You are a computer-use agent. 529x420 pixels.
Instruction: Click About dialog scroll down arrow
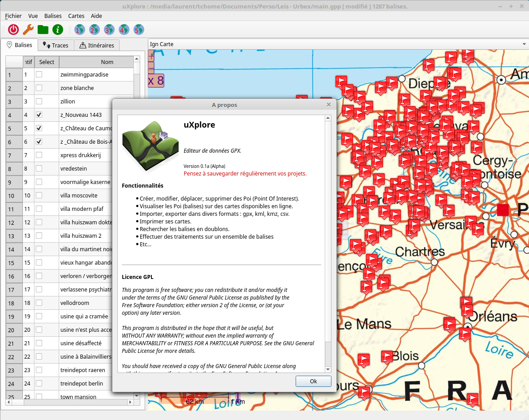point(328,369)
